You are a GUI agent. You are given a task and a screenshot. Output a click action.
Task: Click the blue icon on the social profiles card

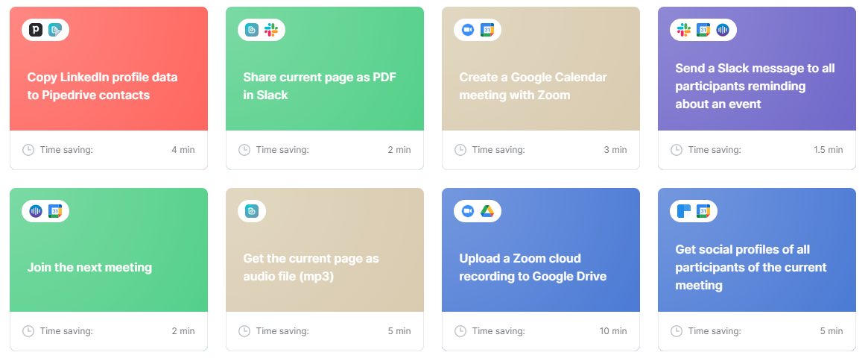coord(684,211)
